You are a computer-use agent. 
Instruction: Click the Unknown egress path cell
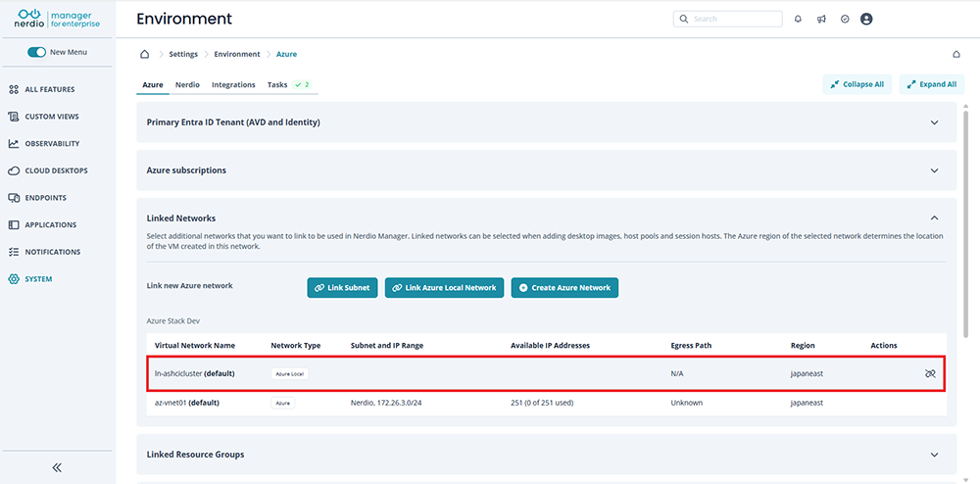pos(686,403)
